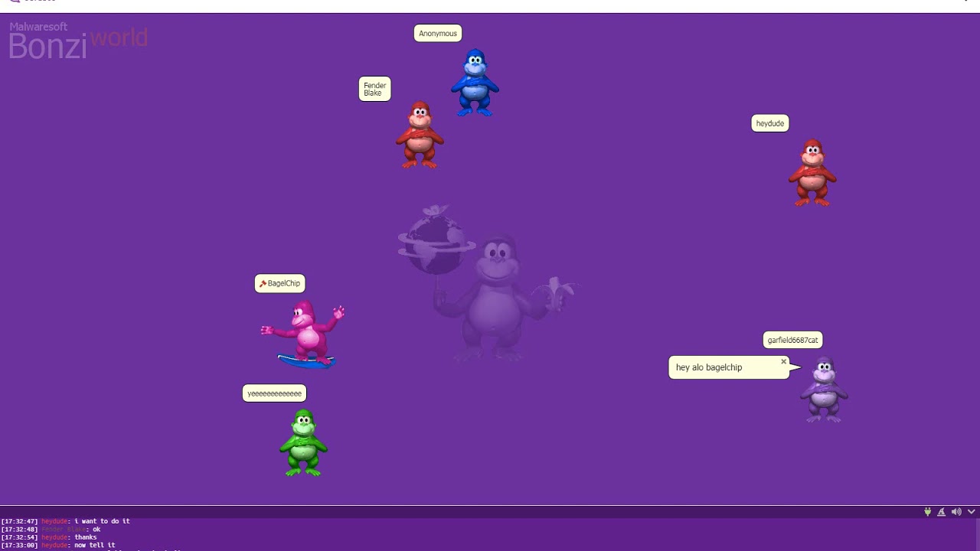980x551 pixels.
Task: Click the green plug connection icon
Action: pos(927,512)
